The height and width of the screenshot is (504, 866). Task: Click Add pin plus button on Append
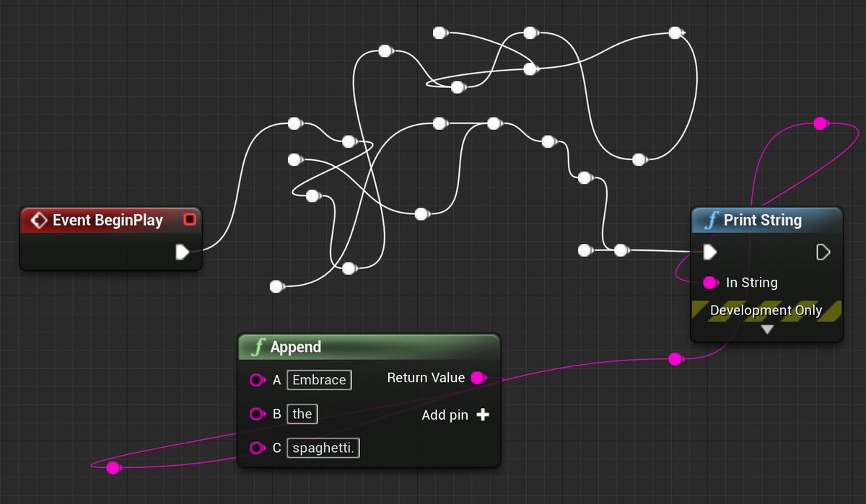point(483,415)
